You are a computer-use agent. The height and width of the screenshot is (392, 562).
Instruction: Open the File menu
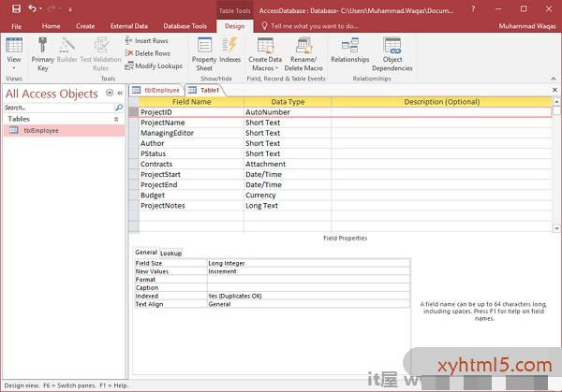17,26
